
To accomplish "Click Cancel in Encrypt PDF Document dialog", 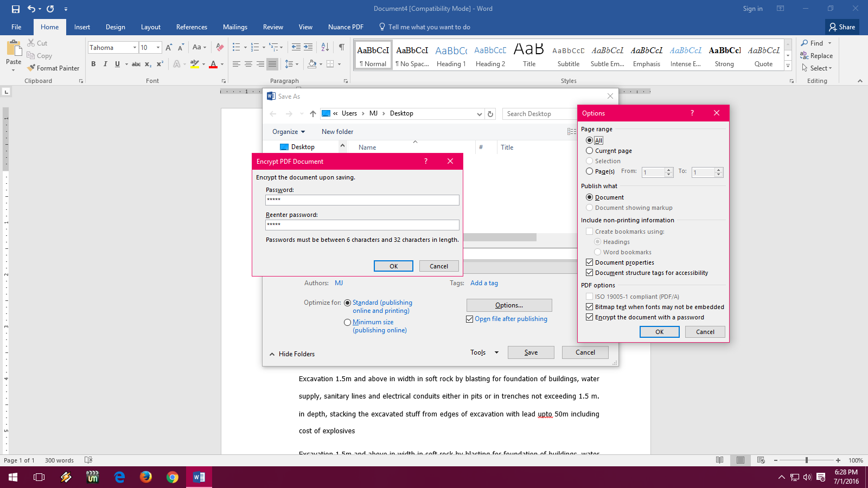I will point(439,266).
